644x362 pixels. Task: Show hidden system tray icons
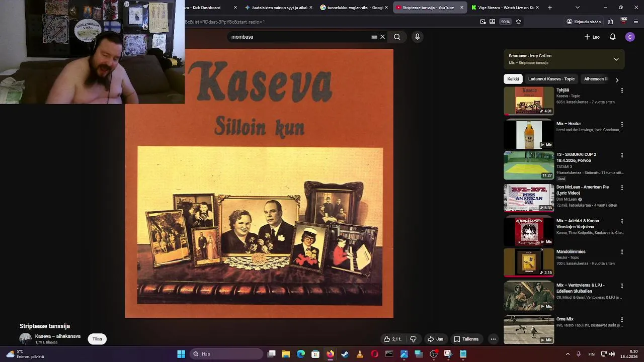click(568, 354)
